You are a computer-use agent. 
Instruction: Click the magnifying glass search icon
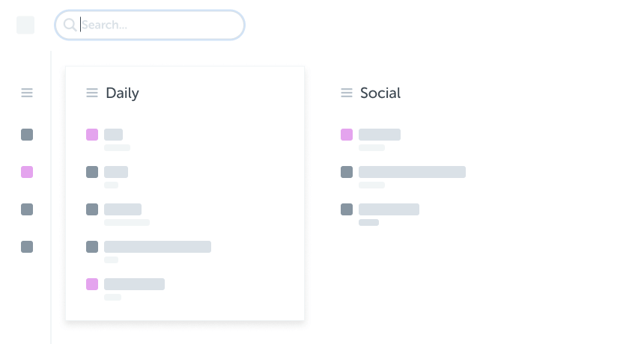tap(70, 25)
